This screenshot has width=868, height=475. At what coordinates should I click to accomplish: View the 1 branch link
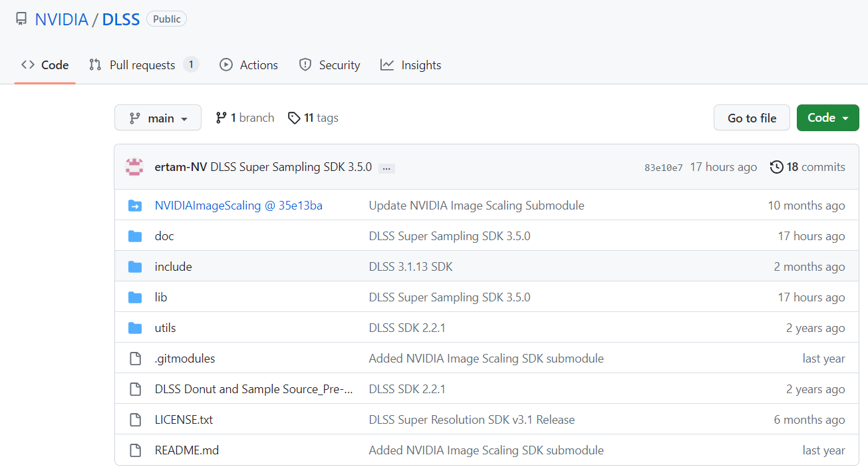click(x=245, y=118)
